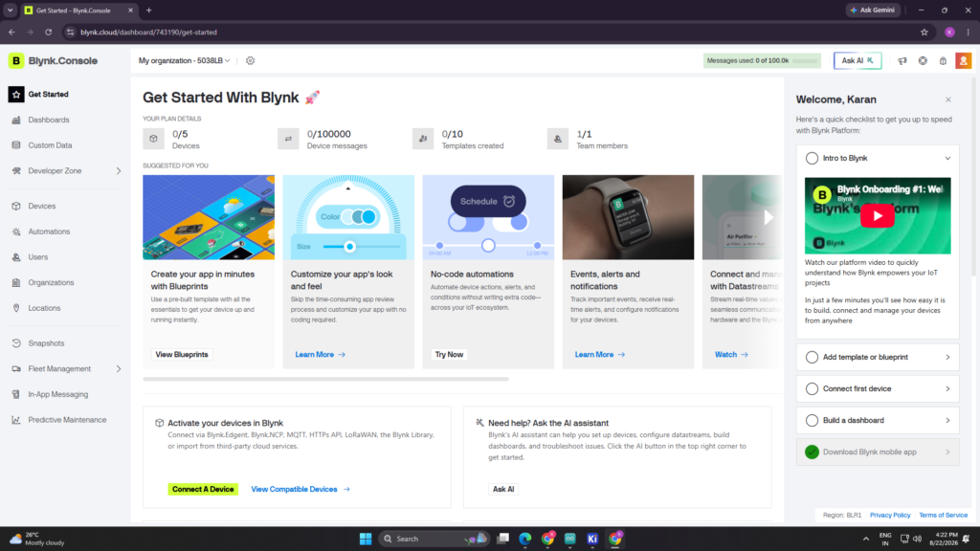Open the Events, alerts and notifications watch thumbnail
The height and width of the screenshot is (551, 980).
point(628,217)
